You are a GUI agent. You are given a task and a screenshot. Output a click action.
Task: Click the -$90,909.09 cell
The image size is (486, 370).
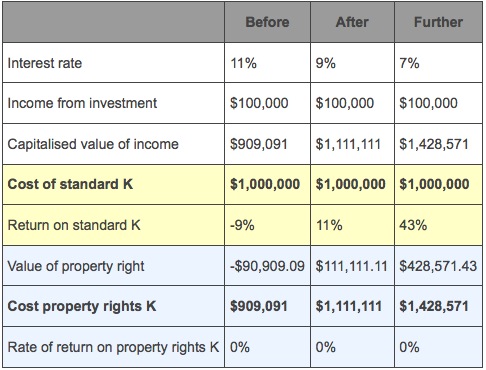267,266
